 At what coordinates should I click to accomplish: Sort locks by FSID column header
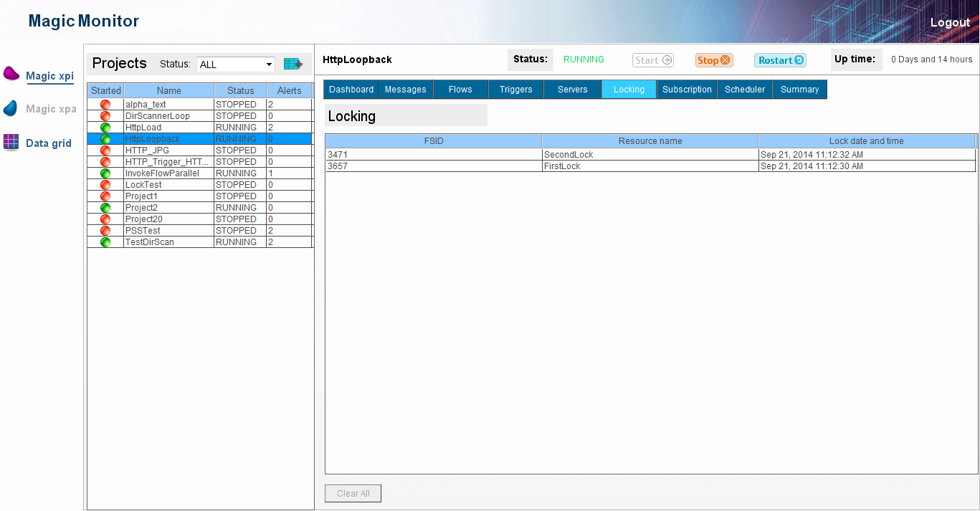tap(434, 141)
